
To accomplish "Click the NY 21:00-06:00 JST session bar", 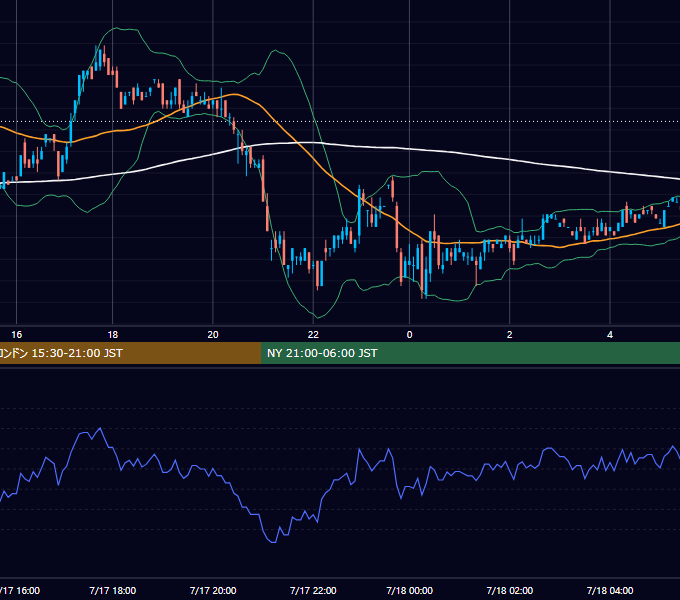I will click(470, 353).
